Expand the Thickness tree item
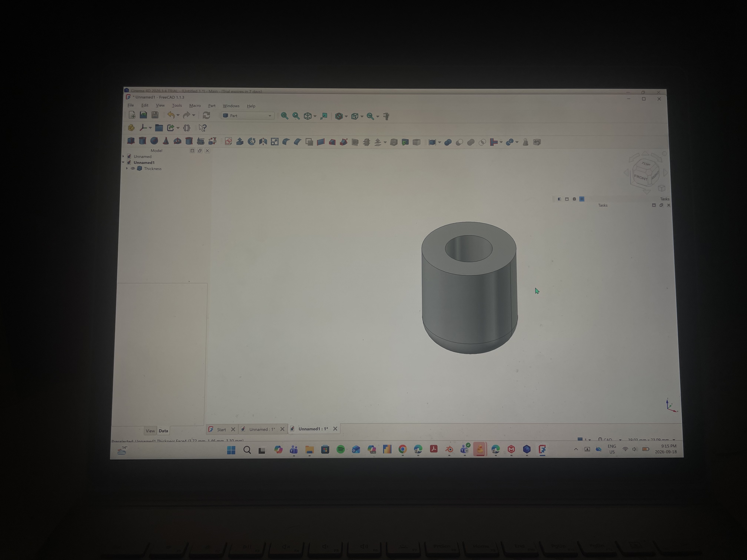The height and width of the screenshot is (560, 747). [127, 169]
